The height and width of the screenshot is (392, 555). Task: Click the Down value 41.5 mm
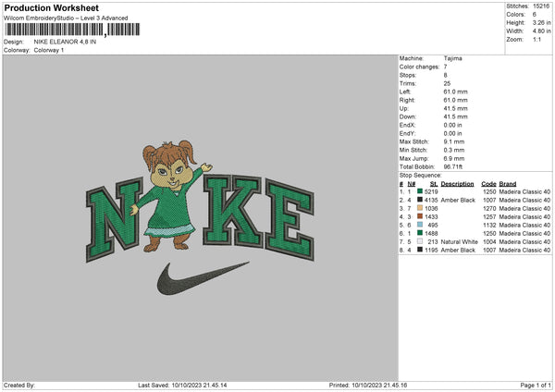coord(455,116)
